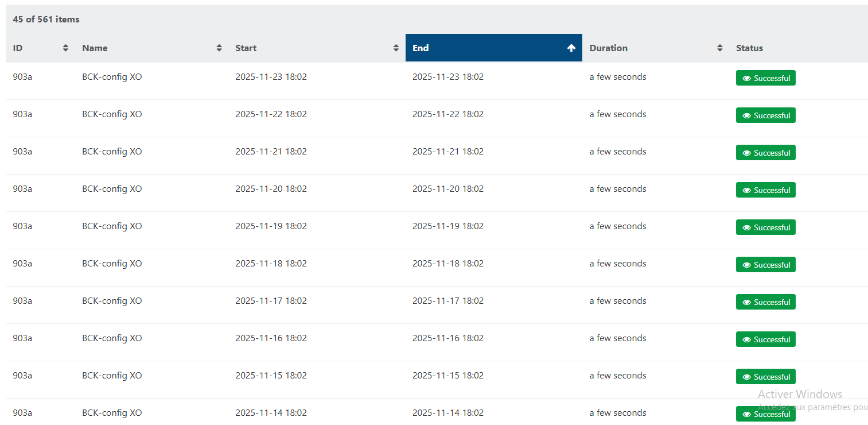Image resolution: width=868 pixels, height=425 pixels.
Task: Click the 45 of 561 items counter
Action: (46, 20)
